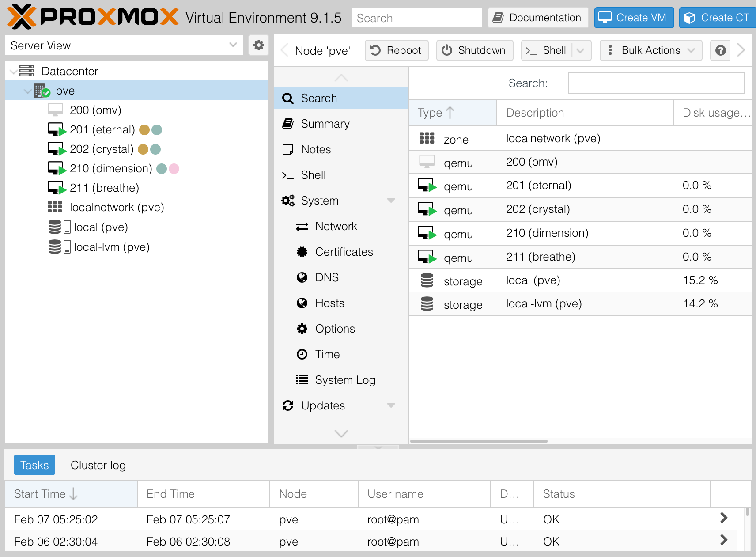Sort by the Description column header

click(x=585, y=113)
